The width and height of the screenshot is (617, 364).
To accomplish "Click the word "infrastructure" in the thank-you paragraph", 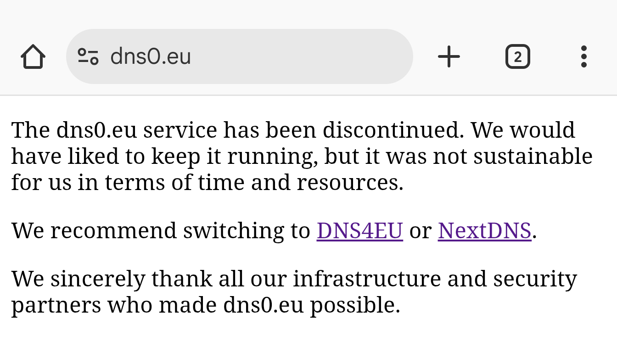I will pos(367,279).
